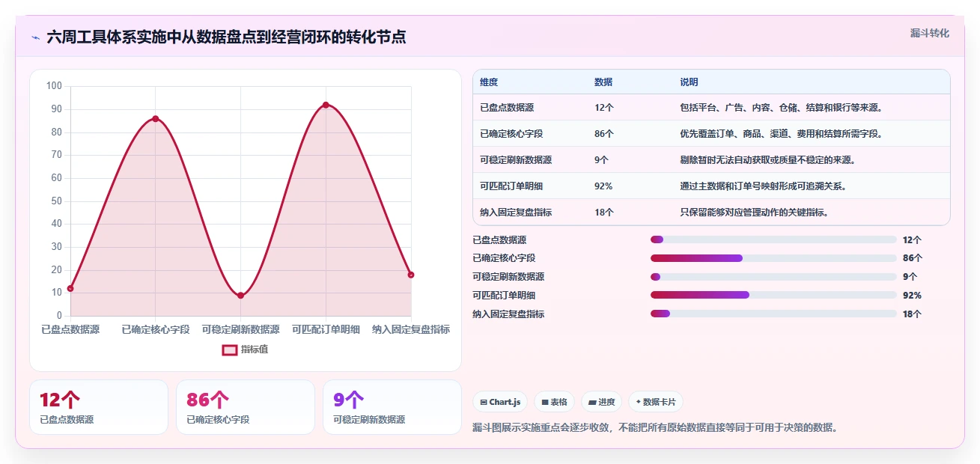Click the 纳入固定复盘指标 progress bar
The width and height of the screenshot is (980, 464).
click(773, 314)
